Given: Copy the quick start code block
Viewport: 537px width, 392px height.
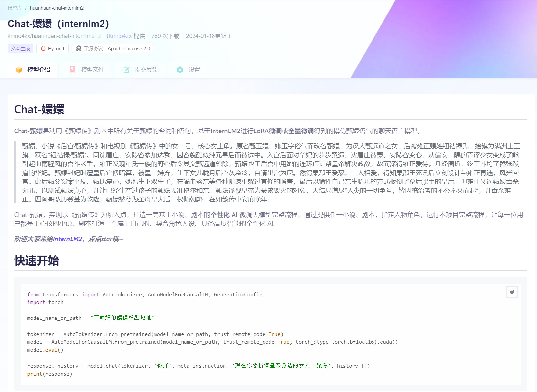Looking at the screenshot, I should tap(512, 292).
